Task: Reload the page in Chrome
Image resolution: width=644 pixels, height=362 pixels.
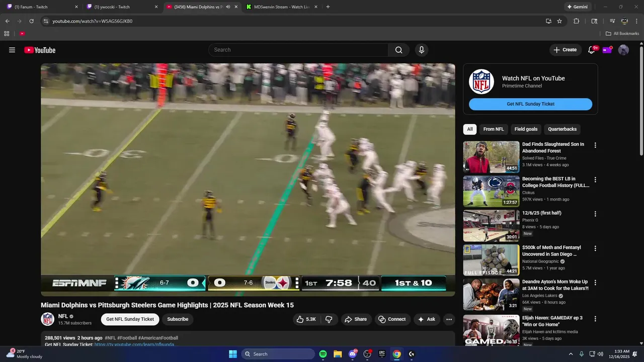Action: coord(31,21)
